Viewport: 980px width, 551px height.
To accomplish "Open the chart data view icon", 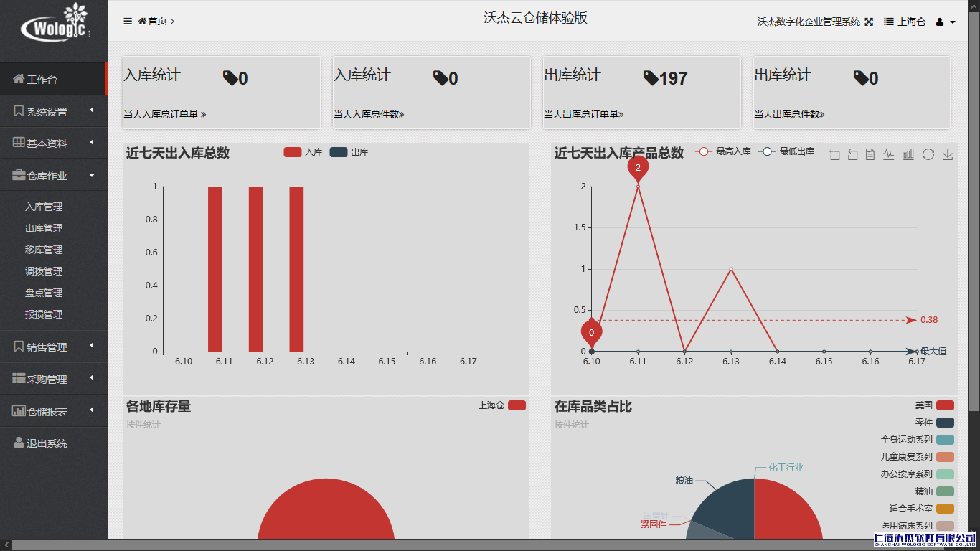I will click(x=870, y=154).
